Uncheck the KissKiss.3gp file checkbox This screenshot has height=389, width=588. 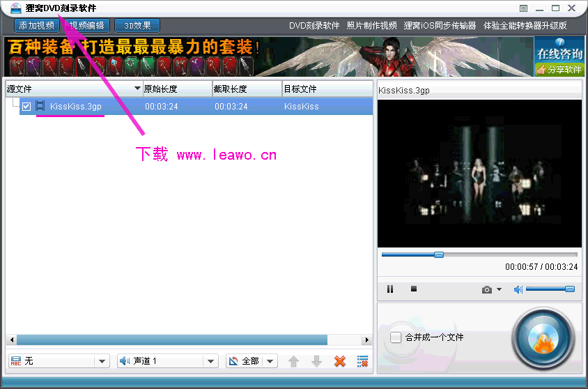[26, 107]
